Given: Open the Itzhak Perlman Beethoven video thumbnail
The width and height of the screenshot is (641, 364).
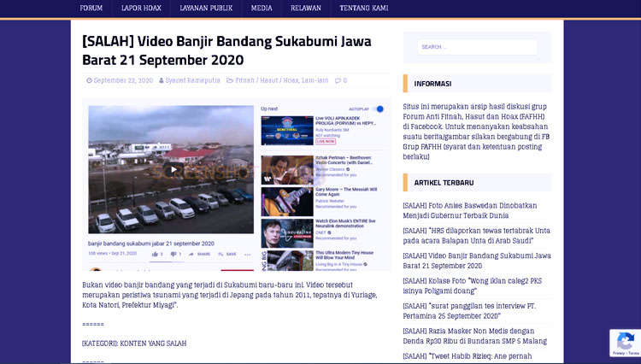Looking at the screenshot, I should pos(287,170).
